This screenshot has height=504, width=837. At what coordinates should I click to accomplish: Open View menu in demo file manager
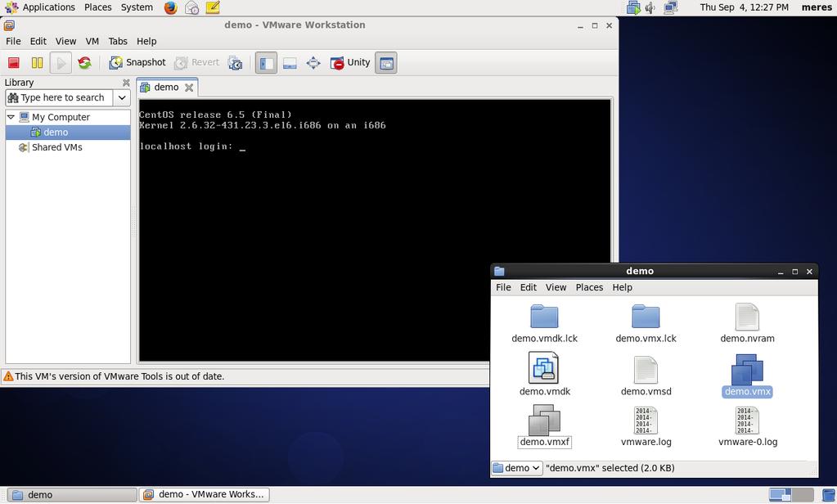point(556,287)
